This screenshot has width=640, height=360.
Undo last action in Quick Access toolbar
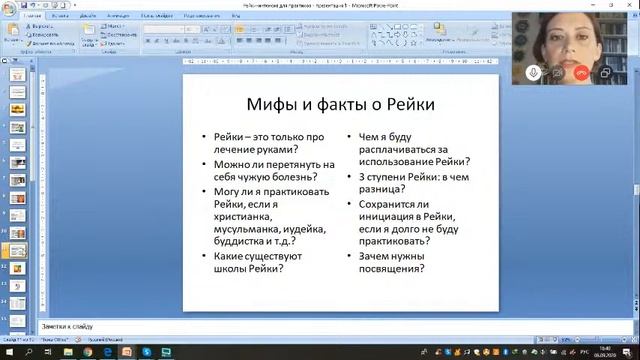(x=33, y=6)
